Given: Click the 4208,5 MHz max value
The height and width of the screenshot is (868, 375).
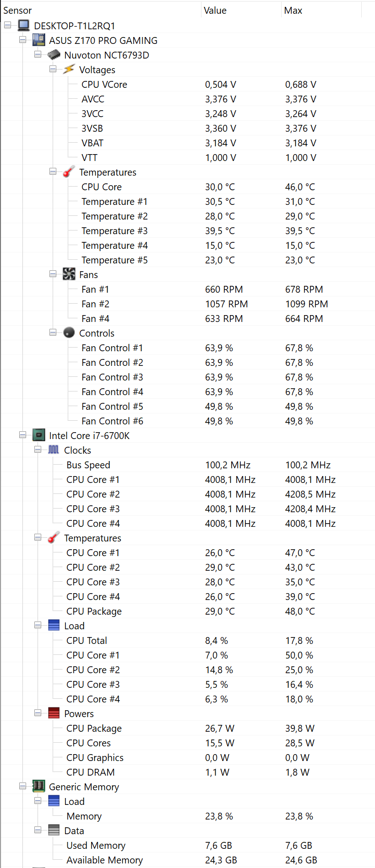Looking at the screenshot, I should point(310,494).
